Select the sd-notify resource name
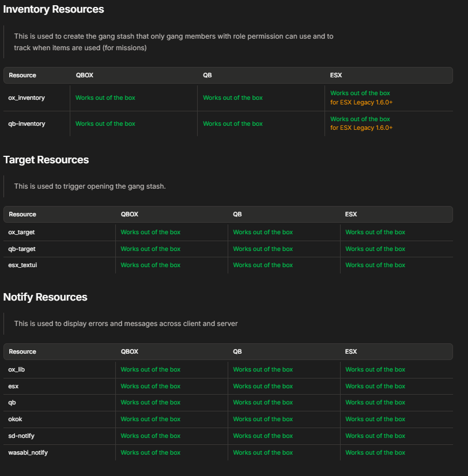 pos(21,436)
